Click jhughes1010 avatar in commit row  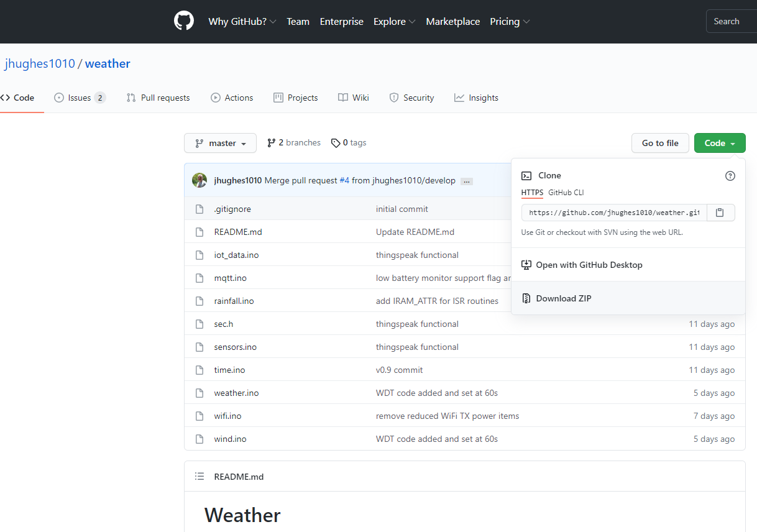(x=200, y=180)
